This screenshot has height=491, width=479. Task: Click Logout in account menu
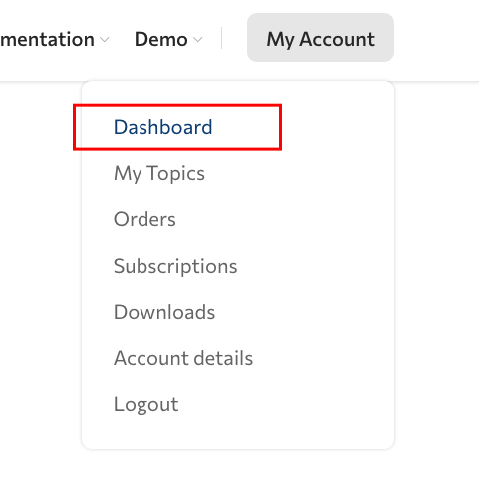tap(146, 405)
